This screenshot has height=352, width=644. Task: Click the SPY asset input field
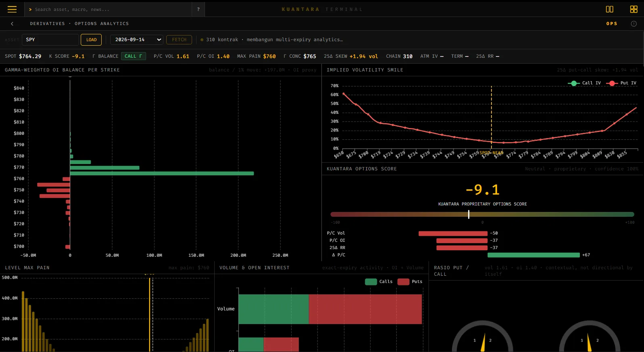50,40
